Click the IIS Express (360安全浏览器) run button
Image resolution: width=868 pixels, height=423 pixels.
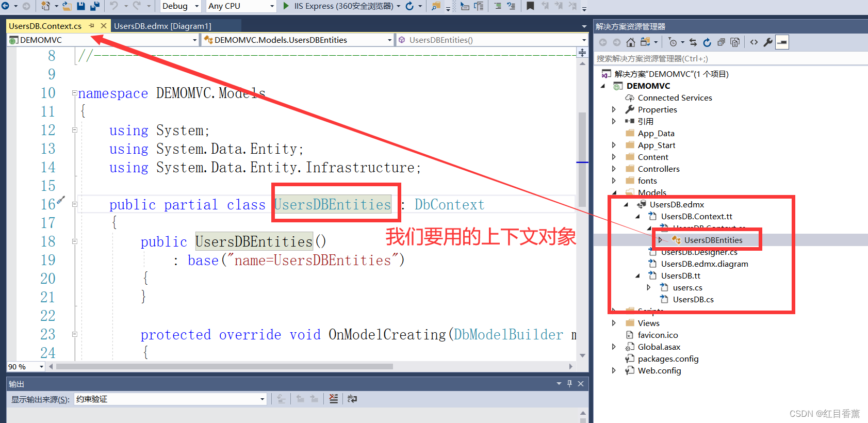pos(338,6)
